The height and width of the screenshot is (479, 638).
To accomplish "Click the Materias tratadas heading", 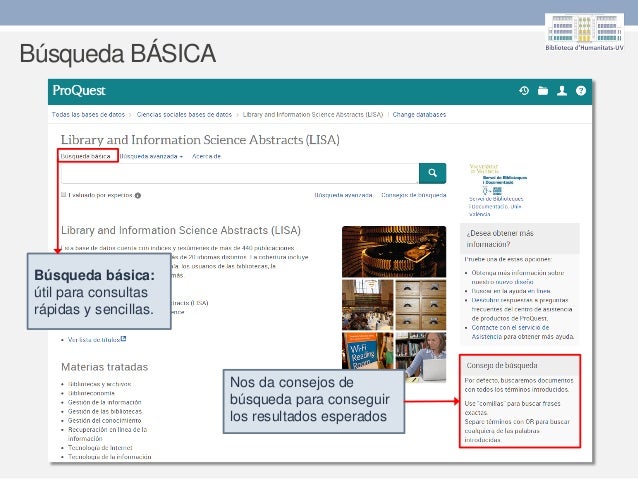I will point(105,367).
